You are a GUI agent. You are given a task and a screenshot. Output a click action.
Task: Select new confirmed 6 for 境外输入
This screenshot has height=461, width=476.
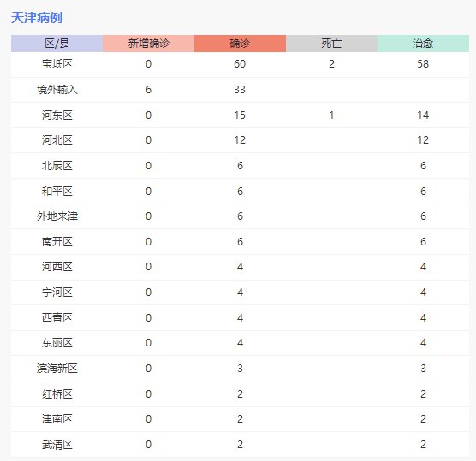click(148, 90)
